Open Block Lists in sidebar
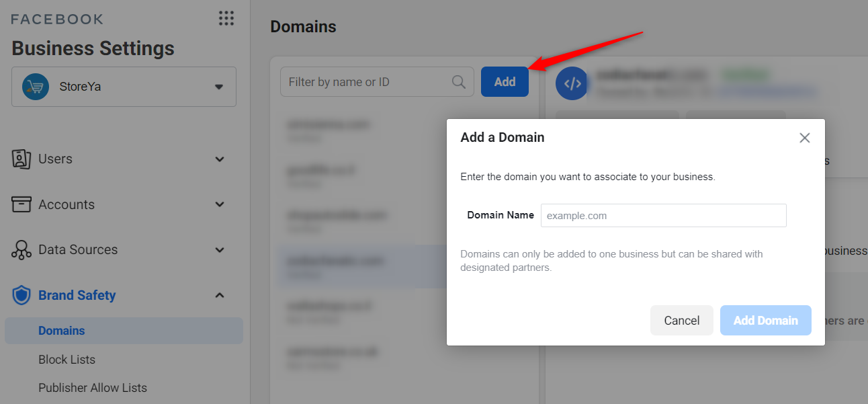Screen dimensions: 868x404 [x=67, y=360]
